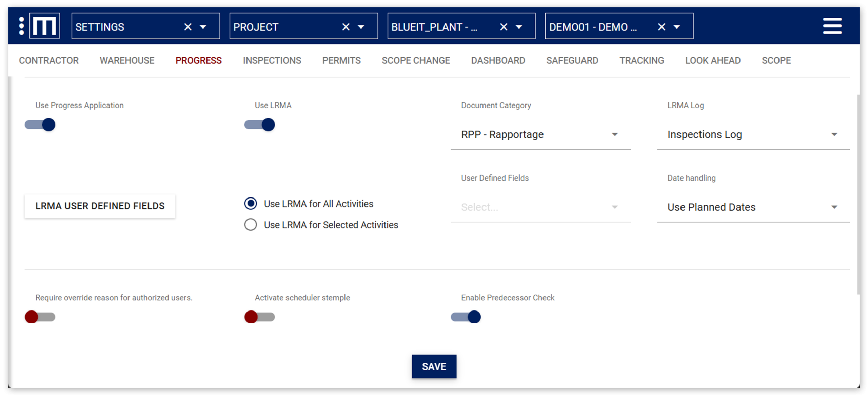Clear the PROJECT selector with its X
This screenshot has width=868, height=396.
pos(346,27)
